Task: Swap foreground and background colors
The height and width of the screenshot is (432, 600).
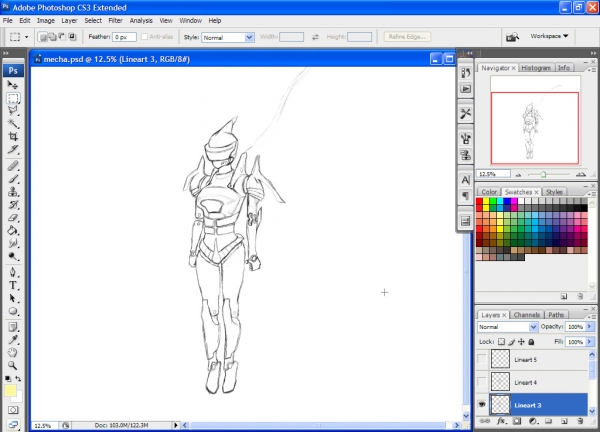Action: (x=18, y=378)
